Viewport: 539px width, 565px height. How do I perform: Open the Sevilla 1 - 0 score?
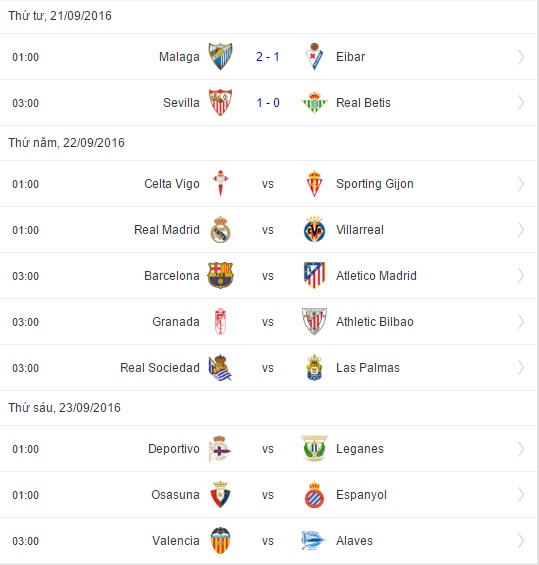(x=268, y=103)
